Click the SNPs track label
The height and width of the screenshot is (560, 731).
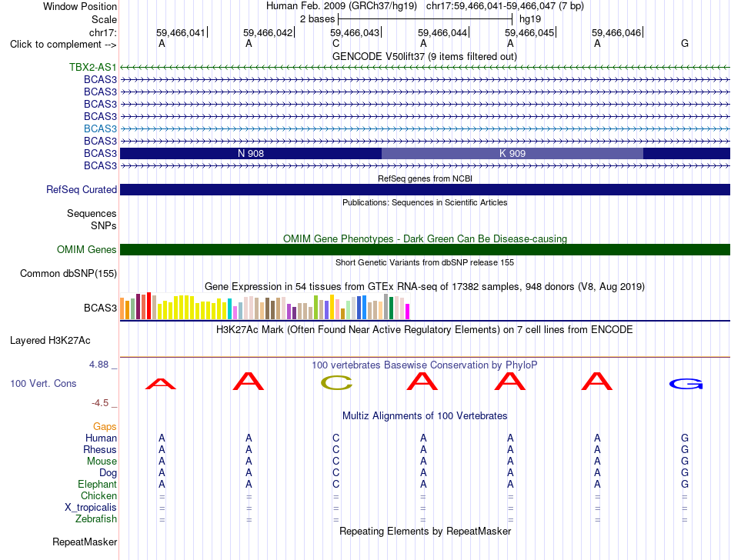click(104, 225)
